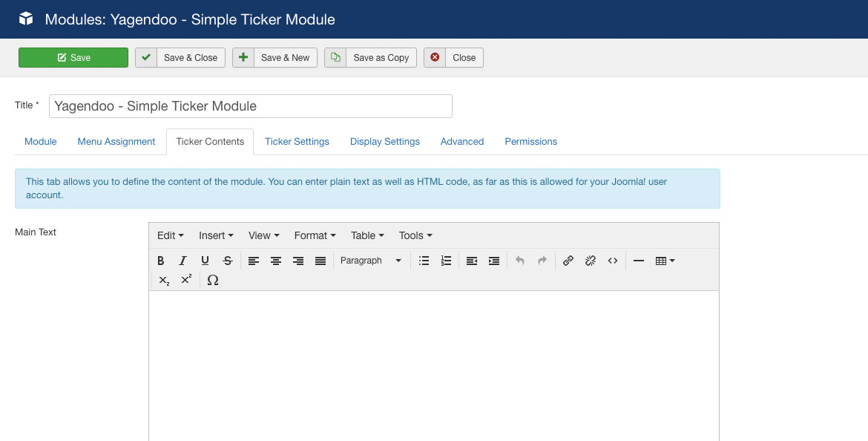Click inside the Main Text editor area
The image size is (868, 441).
[434, 366]
